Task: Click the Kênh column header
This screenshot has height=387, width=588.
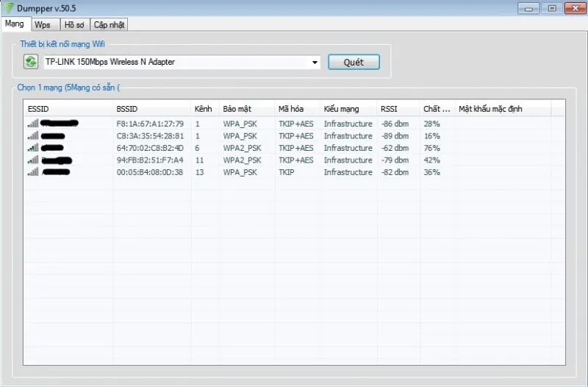Action: [203, 109]
